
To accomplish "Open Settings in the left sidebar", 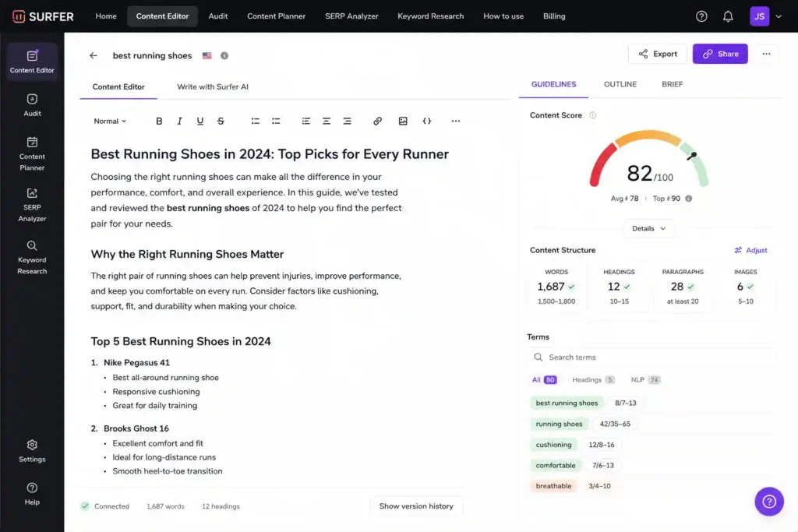I will pyautogui.click(x=32, y=451).
